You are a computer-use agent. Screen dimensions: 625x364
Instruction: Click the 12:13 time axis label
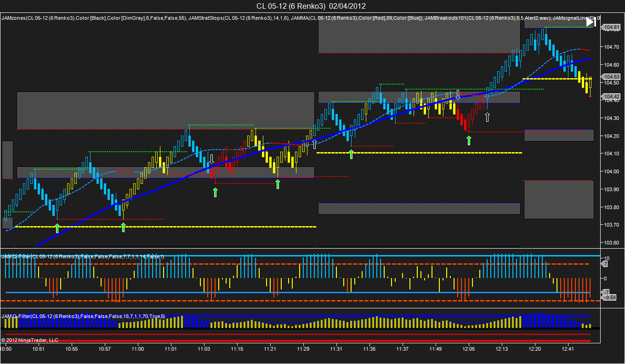point(501,349)
